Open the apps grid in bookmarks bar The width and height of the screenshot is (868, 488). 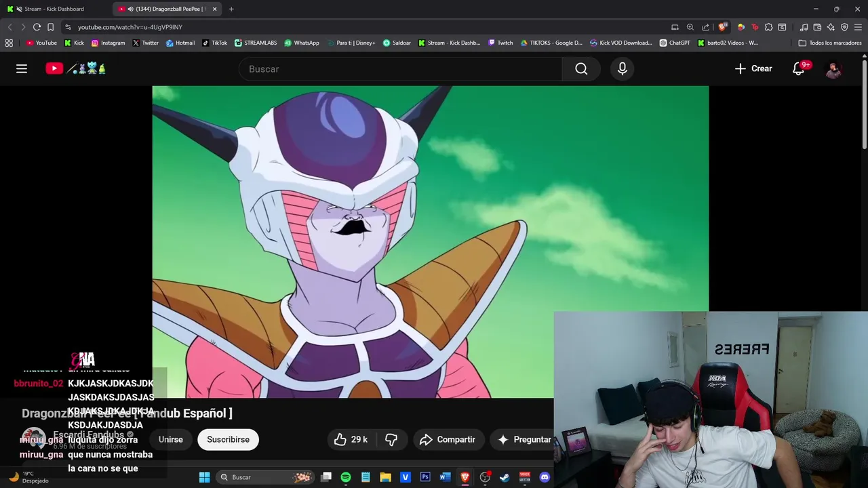click(x=9, y=43)
